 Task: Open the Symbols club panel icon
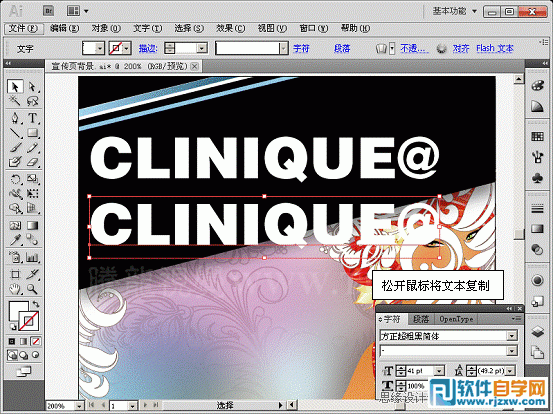pos(537,178)
